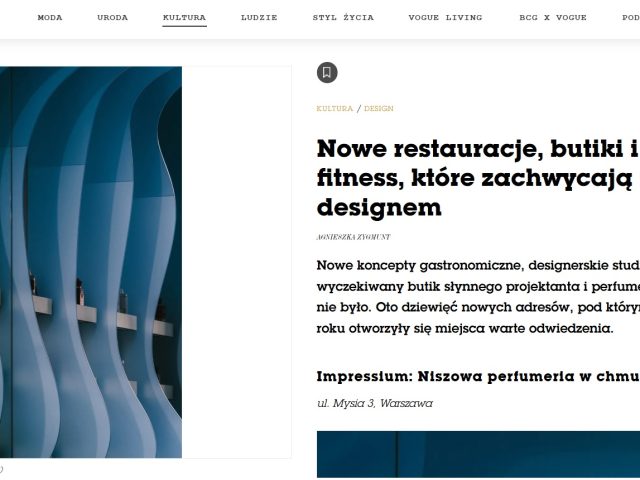Click the partially visible POD menu item
This screenshot has height=480, width=640.
tap(631, 18)
